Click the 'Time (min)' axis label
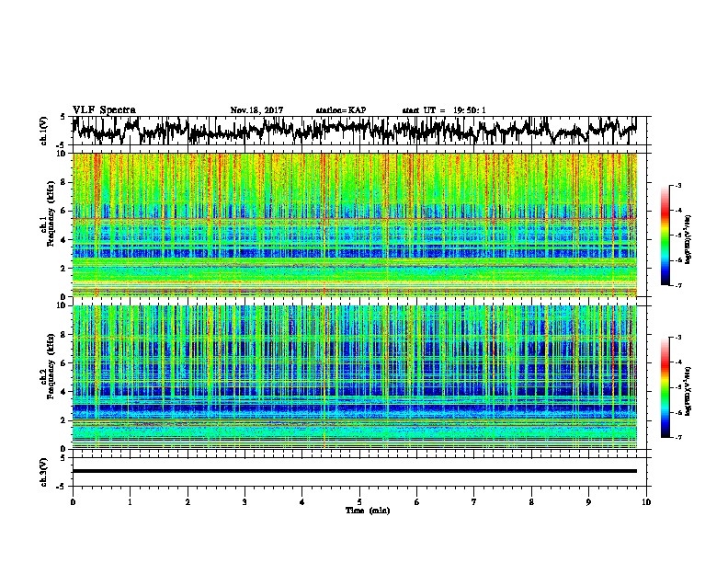Screen dimensions: 728x563 pyautogui.click(x=368, y=511)
